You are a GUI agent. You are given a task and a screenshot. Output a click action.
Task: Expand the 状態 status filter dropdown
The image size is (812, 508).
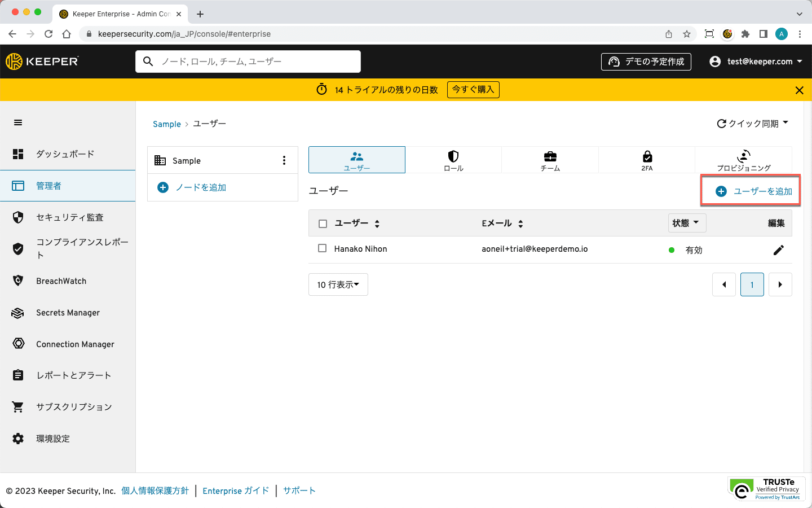[686, 223]
